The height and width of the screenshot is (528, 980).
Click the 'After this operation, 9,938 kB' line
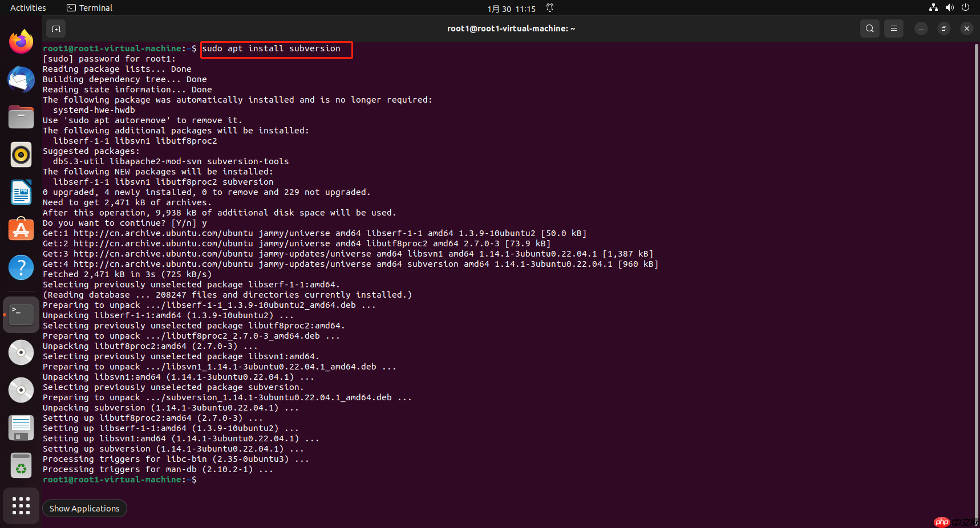click(x=220, y=213)
